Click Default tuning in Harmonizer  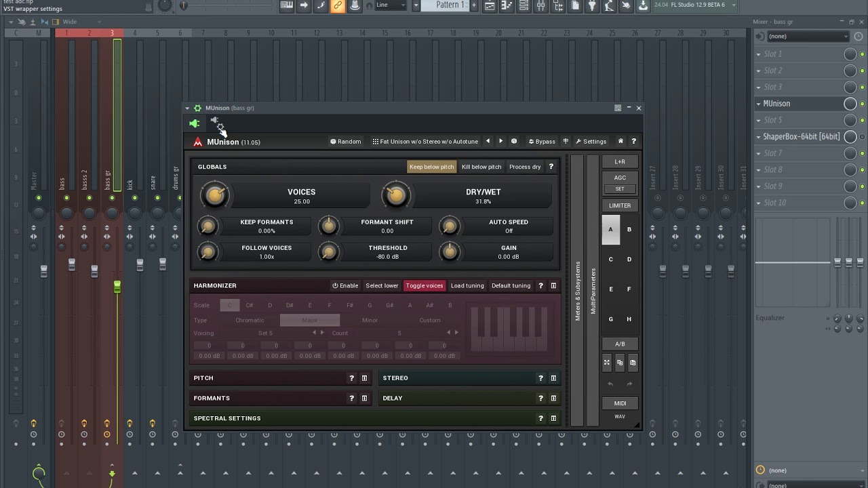pos(511,285)
